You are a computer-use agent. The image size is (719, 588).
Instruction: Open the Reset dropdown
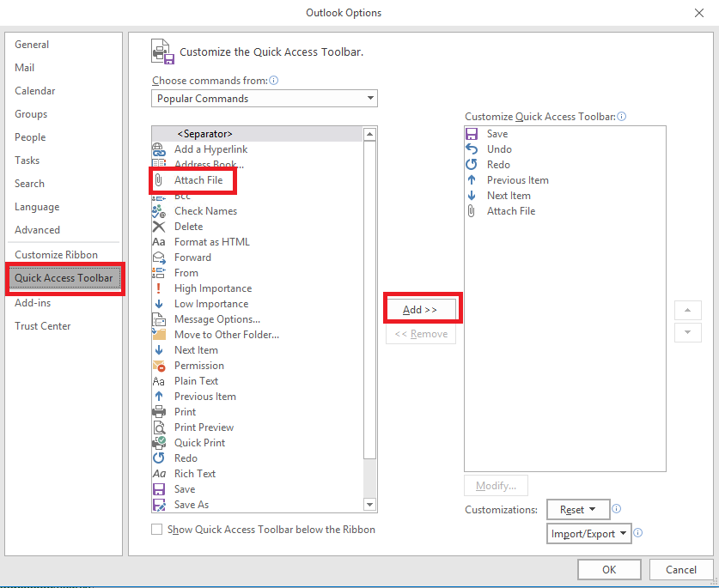[x=578, y=510]
